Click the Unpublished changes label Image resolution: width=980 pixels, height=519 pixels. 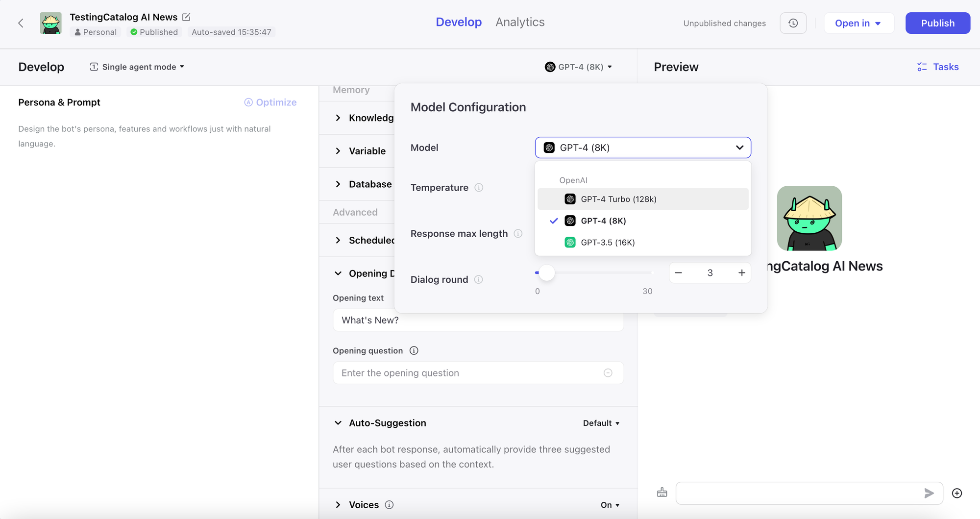tap(724, 23)
